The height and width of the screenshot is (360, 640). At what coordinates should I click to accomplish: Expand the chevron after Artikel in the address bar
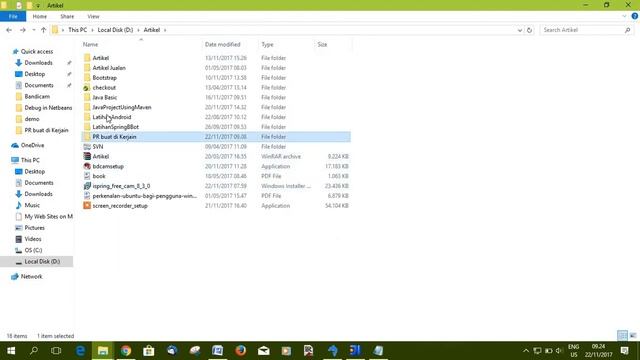pos(165,30)
